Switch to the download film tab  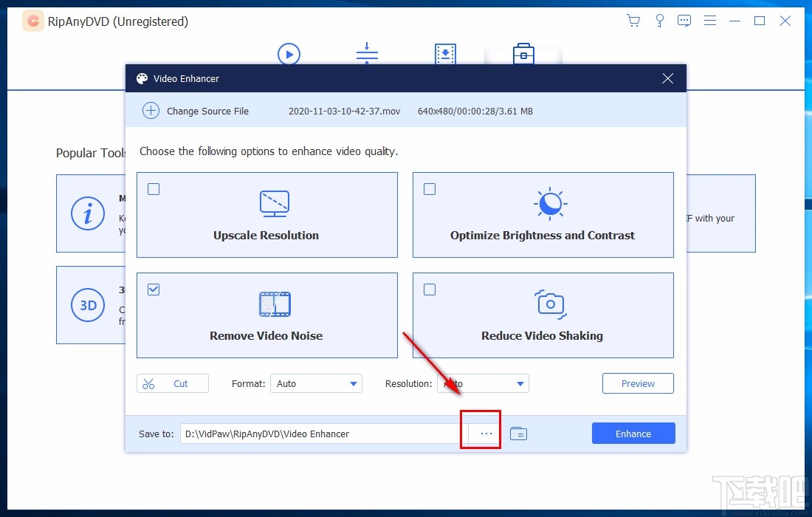[x=445, y=54]
